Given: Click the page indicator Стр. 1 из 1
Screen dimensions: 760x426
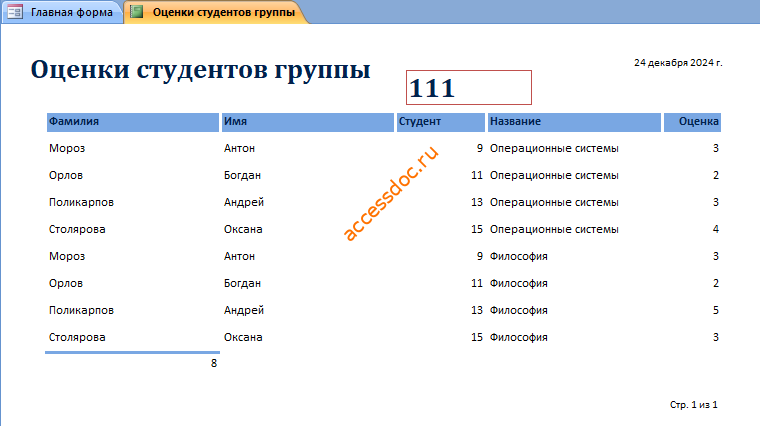Looking at the screenshot, I should point(694,405).
